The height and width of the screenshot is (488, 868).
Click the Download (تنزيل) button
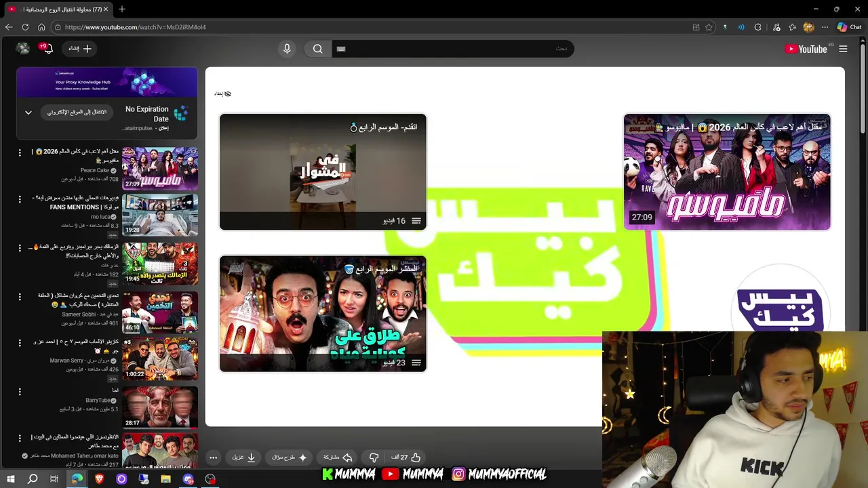point(244,457)
